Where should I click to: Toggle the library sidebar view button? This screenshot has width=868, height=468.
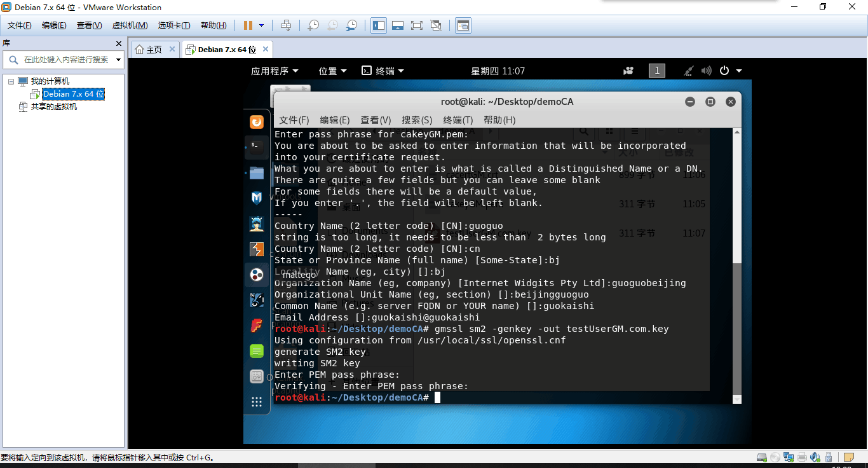[x=379, y=25]
